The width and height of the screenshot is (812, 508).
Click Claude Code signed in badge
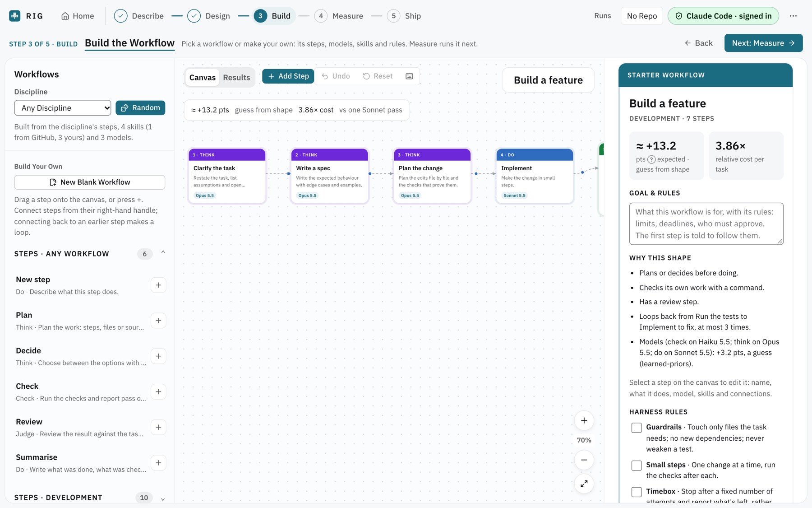pyautogui.click(x=723, y=16)
